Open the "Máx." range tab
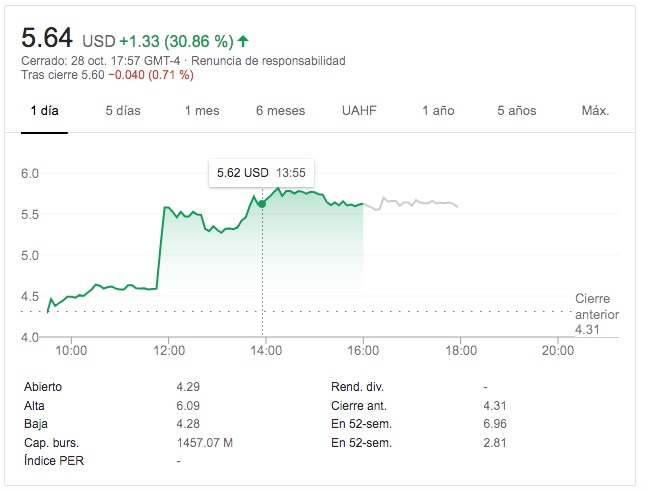Screen dimensions: 647x492 pyautogui.click(x=595, y=110)
